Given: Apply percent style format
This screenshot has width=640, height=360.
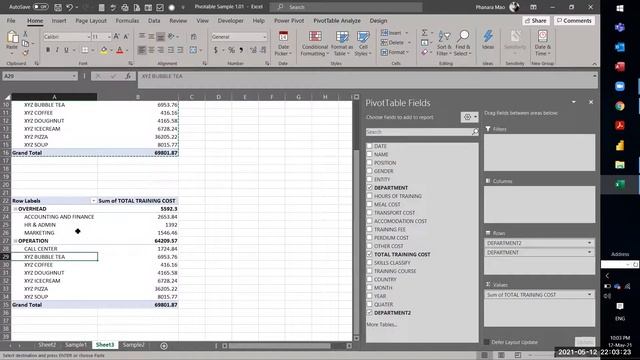Looking at the screenshot, I should tap(231, 50).
